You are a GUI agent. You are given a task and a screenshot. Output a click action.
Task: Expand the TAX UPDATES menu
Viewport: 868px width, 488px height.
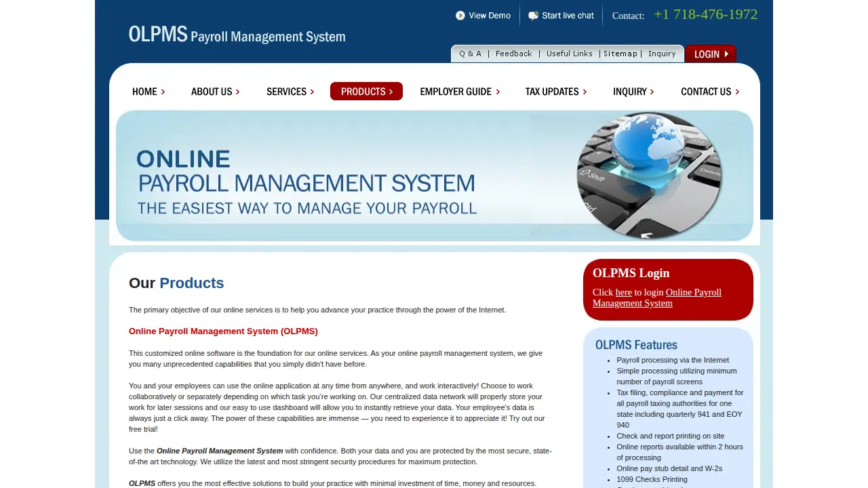(x=556, y=91)
